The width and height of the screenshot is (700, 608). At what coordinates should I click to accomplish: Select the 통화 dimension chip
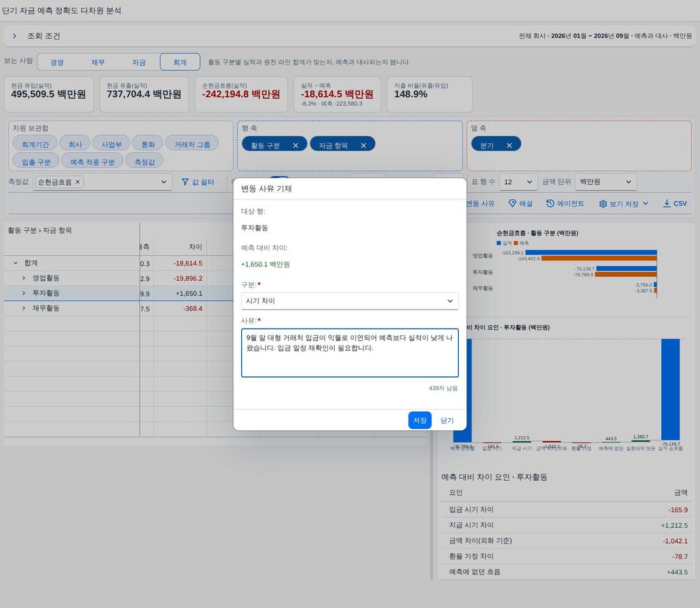(x=148, y=145)
